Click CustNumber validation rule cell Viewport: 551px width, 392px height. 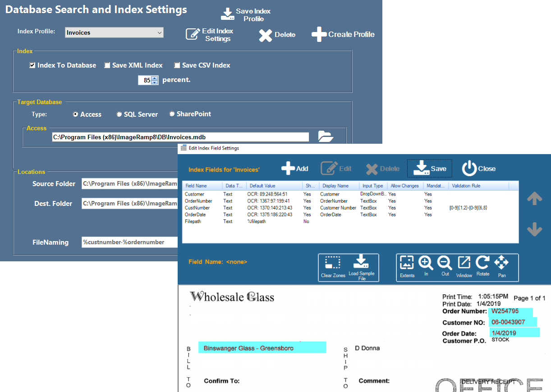click(x=468, y=208)
